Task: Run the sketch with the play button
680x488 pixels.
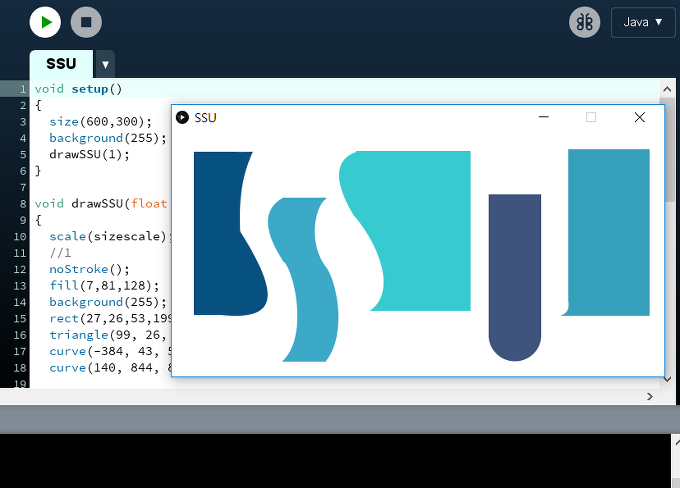Action: [45, 22]
